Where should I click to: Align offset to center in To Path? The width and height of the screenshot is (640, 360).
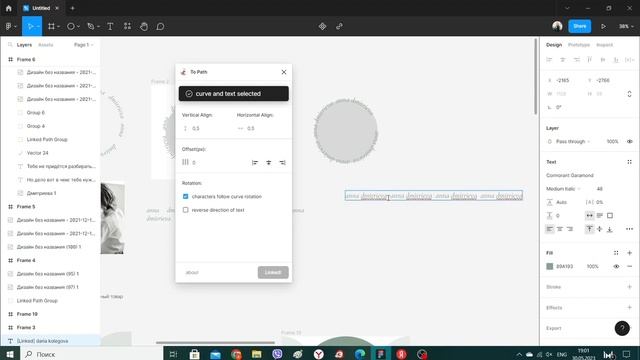[x=269, y=162]
